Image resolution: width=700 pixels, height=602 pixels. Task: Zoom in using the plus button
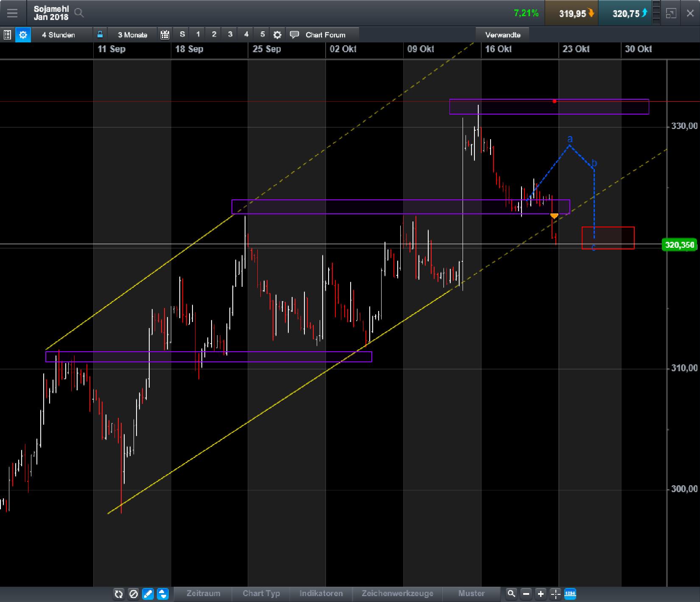click(540, 594)
